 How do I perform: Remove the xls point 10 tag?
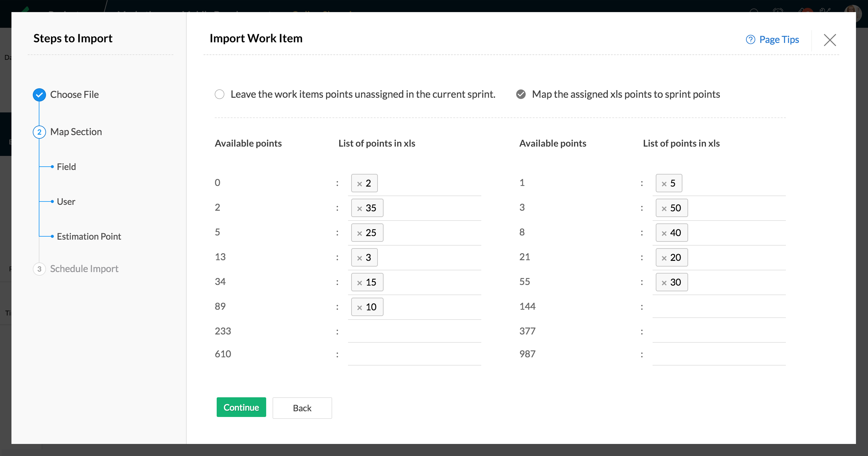[359, 307]
